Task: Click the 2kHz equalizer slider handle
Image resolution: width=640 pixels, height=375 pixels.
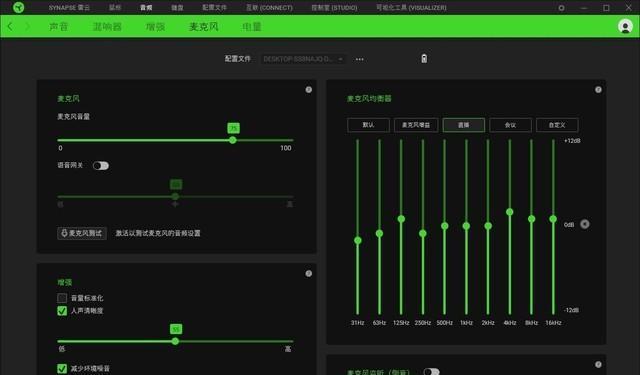Action: [x=488, y=226]
